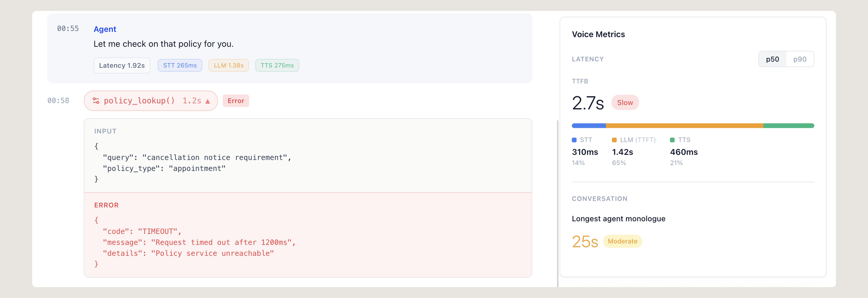This screenshot has width=868, height=298.
Task: Click the Voice Metrics panel title
Action: point(598,34)
